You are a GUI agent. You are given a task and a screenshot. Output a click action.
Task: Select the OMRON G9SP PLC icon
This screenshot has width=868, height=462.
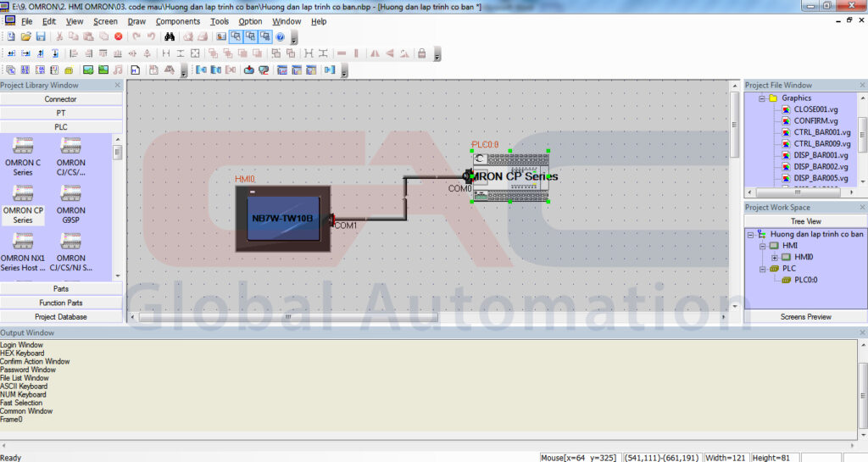(71, 204)
